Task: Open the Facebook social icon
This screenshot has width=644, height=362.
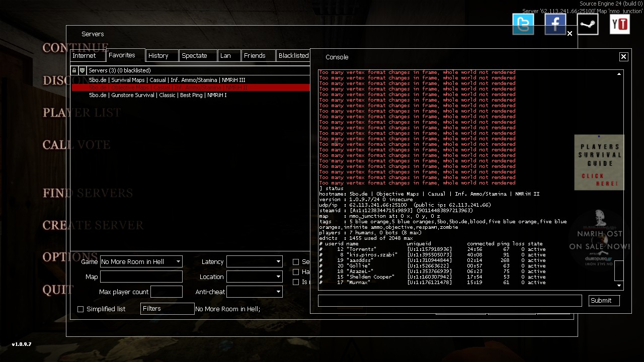Action: coord(555,24)
